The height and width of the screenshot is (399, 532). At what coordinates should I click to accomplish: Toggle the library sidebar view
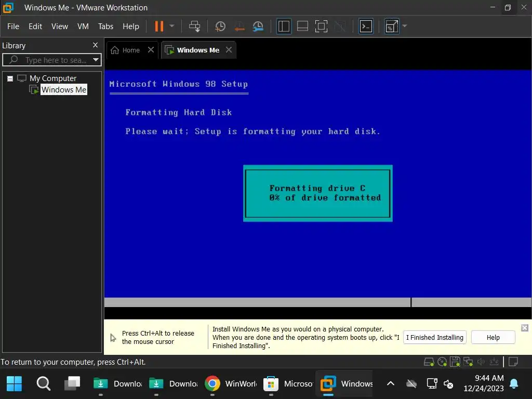click(x=284, y=26)
